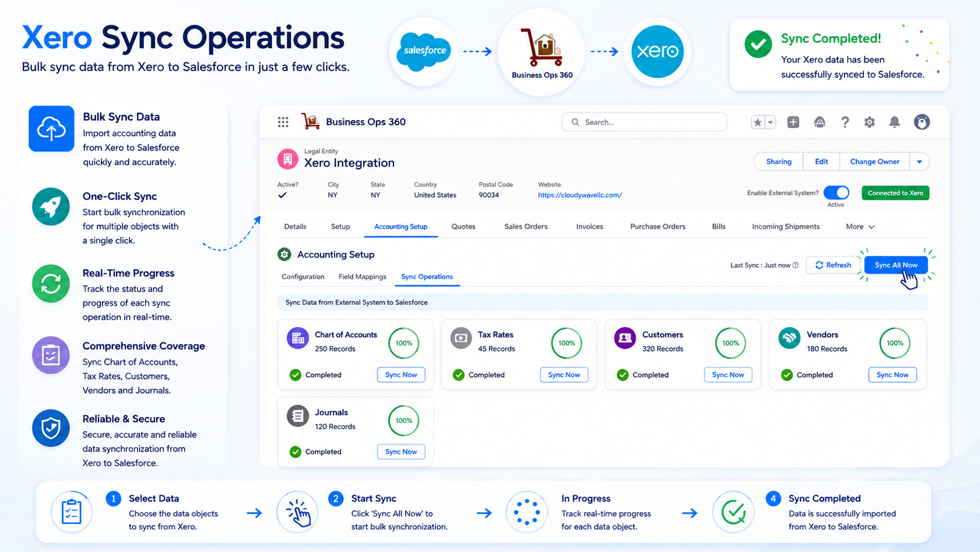Click the Active? checkmark field
Image resolution: width=980 pixels, height=552 pixels.
pos(283,195)
